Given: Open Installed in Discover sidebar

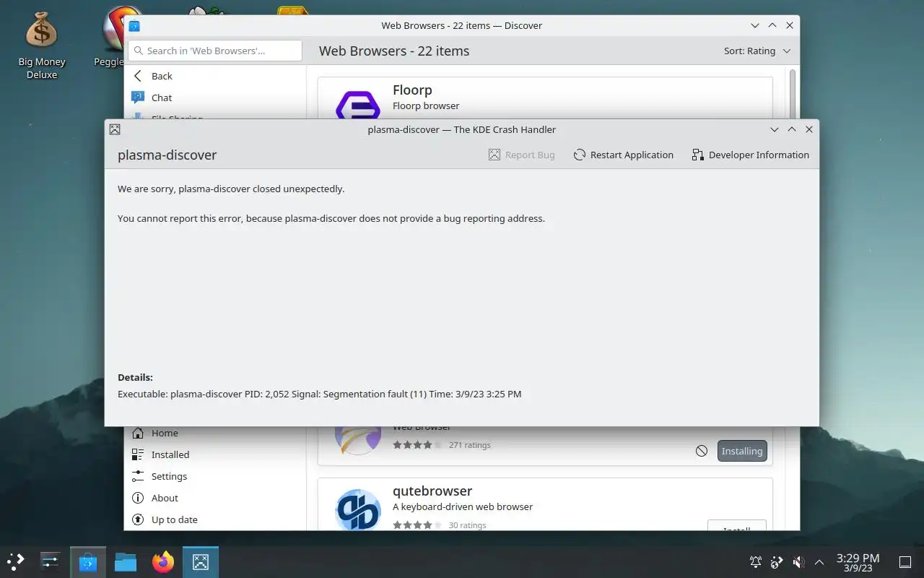Looking at the screenshot, I should pos(215,454).
